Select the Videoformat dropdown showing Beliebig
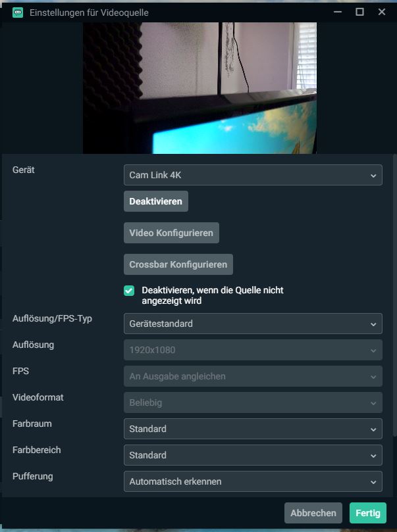This screenshot has width=397, height=532. [x=253, y=402]
